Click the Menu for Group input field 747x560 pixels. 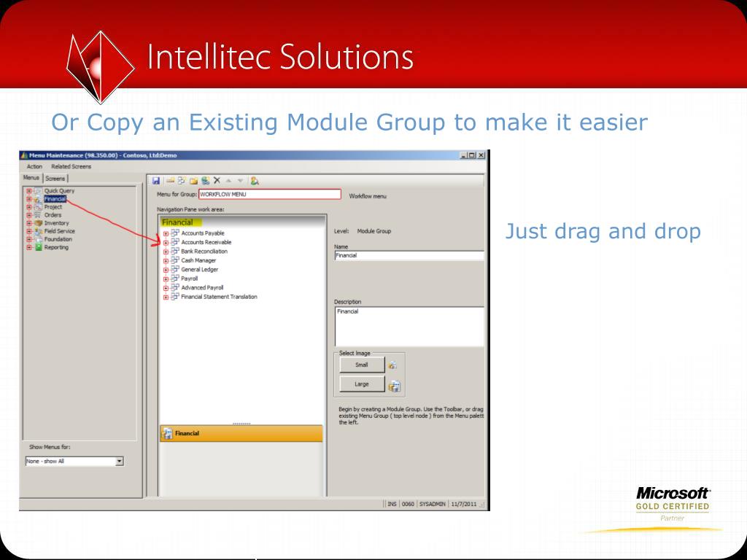coord(270,194)
